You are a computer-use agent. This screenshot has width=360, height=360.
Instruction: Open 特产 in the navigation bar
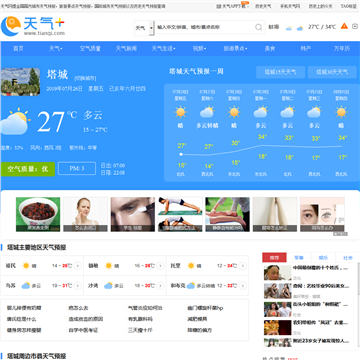306,49
